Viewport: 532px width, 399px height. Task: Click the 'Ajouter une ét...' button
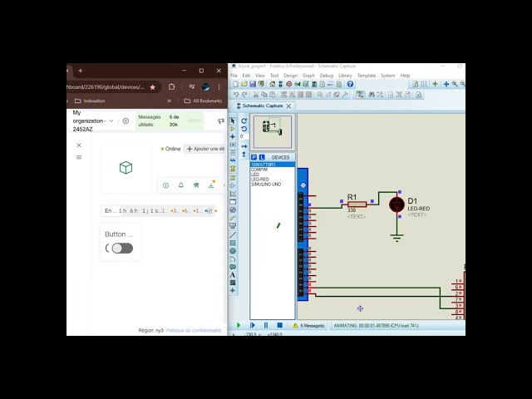[205, 149]
